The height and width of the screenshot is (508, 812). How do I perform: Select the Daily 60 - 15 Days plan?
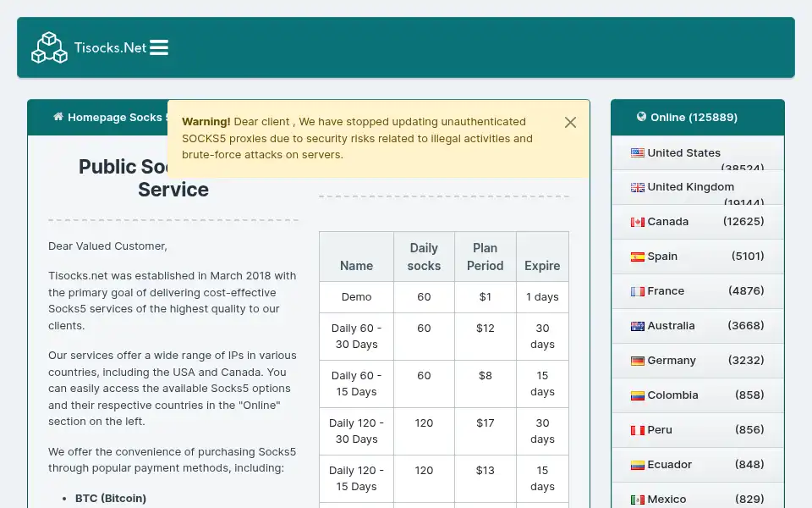[356, 384]
